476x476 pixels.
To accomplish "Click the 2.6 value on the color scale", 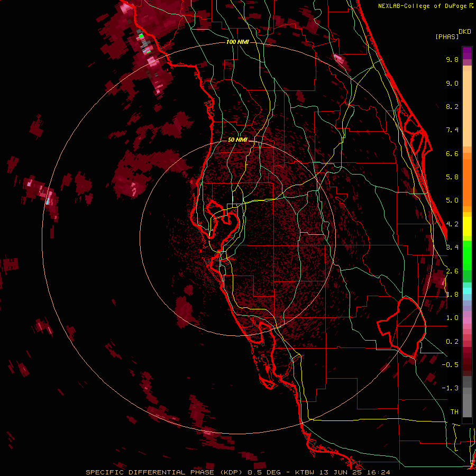I will (452, 271).
